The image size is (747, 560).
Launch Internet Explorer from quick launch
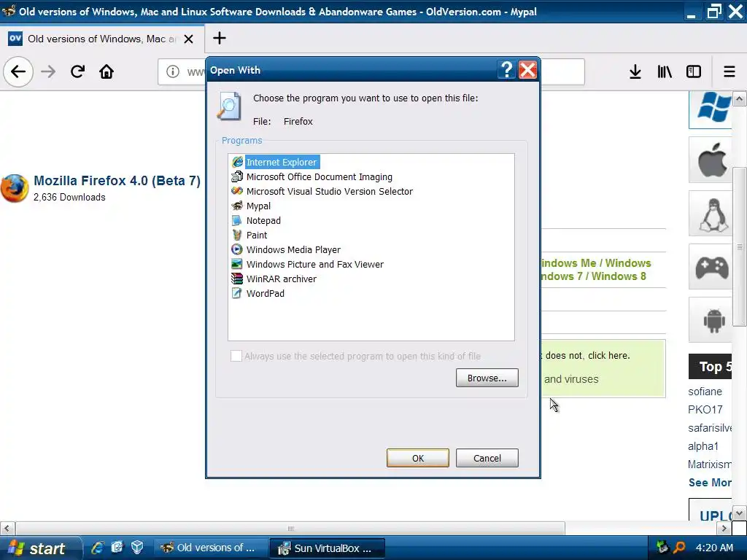(97, 548)
